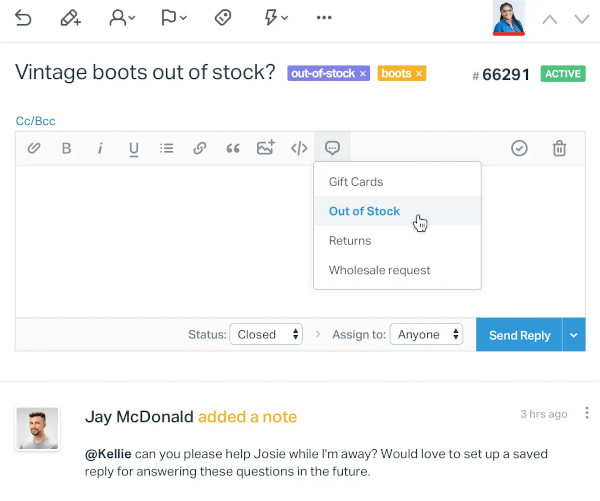Select Gift Cards saved reply
The height and width of the screenshot is (501, 600).
(397, 182)
